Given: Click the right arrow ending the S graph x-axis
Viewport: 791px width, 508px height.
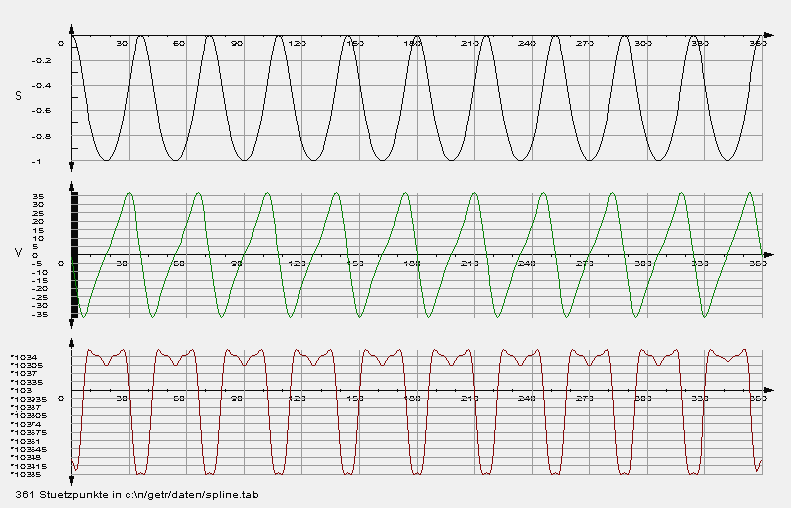Looking at the screenshot, I should pyautogui.click(x=766, y=36).
